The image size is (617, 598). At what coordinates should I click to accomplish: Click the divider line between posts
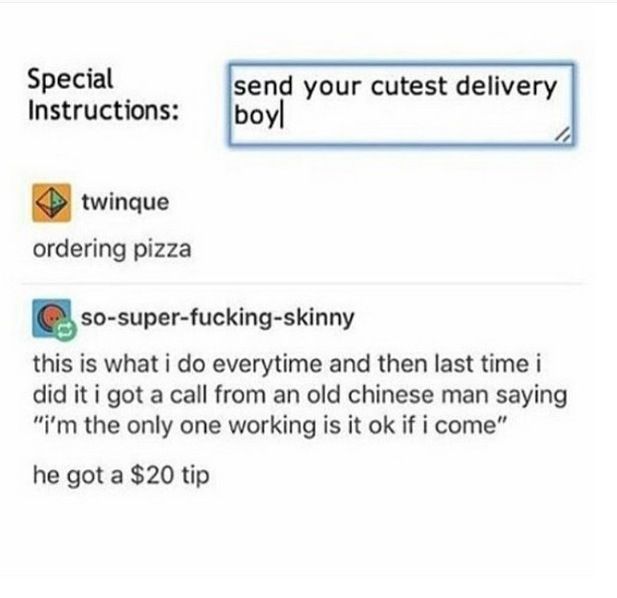pyautogui.click(x=303, y=283)
